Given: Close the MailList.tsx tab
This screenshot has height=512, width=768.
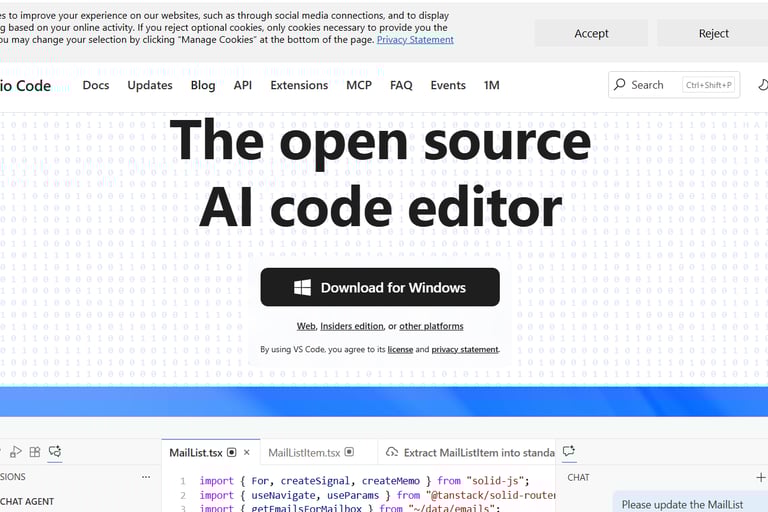Looking at the screenshot, I should click(247, 452).
